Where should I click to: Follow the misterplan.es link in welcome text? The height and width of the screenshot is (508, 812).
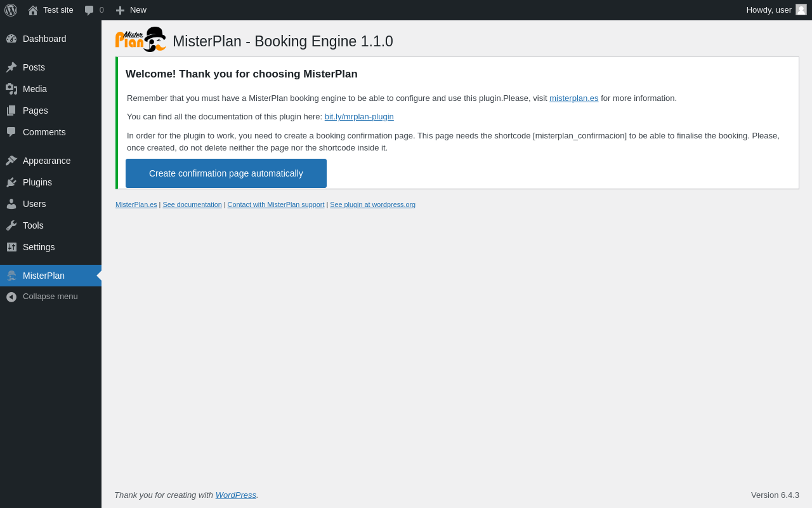click(x=573, y=98)
